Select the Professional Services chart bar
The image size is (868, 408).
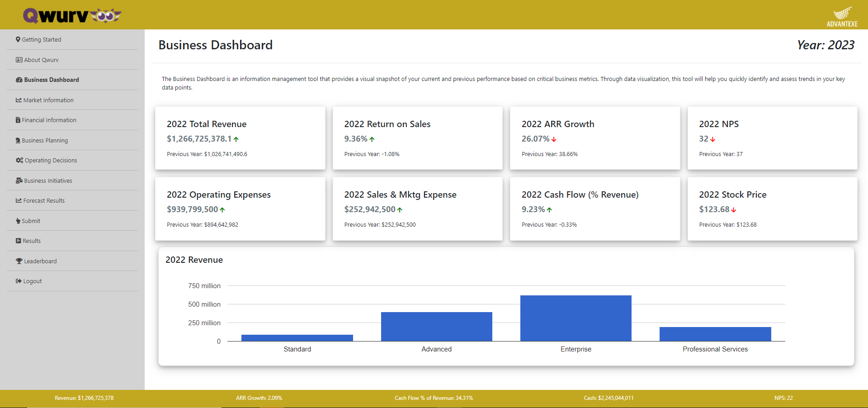pos(715,334)
